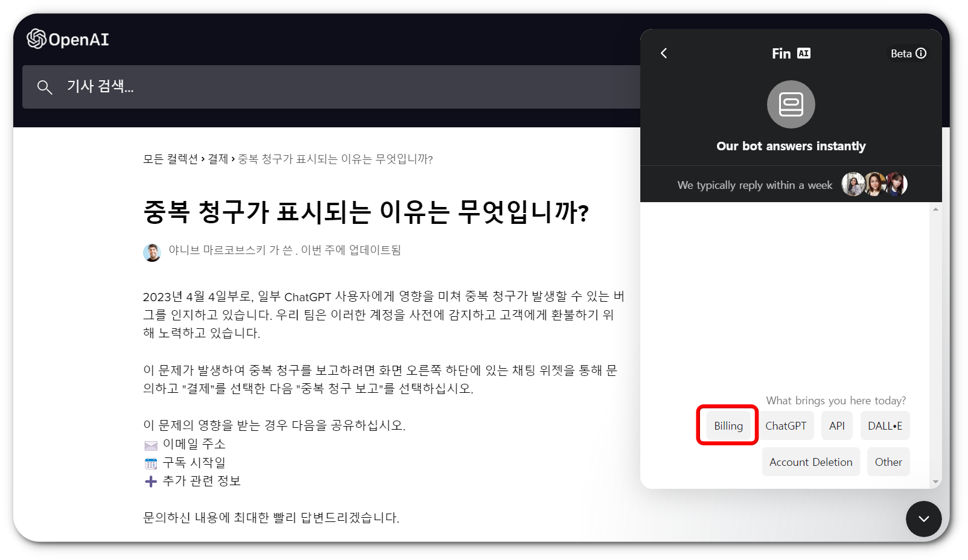Choose the DALL•E topic option

tap(885, 425)
